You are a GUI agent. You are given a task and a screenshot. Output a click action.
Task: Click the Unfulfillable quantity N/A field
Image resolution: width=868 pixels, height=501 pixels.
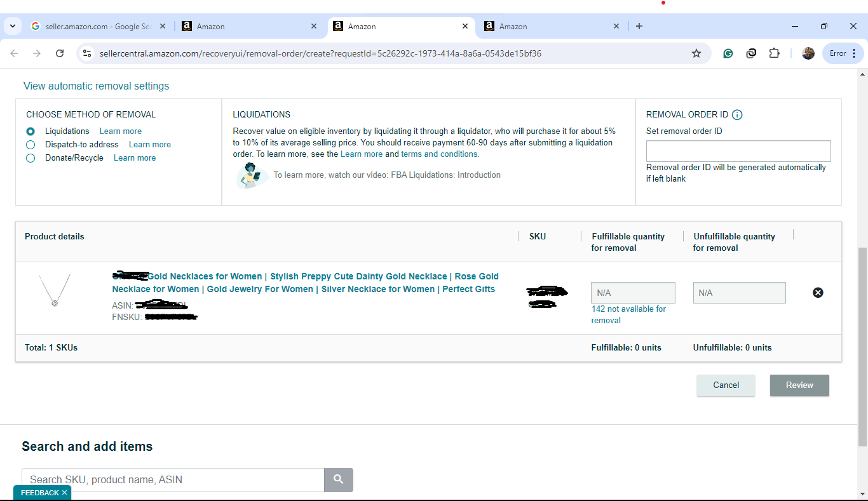[x=739, y=293]
